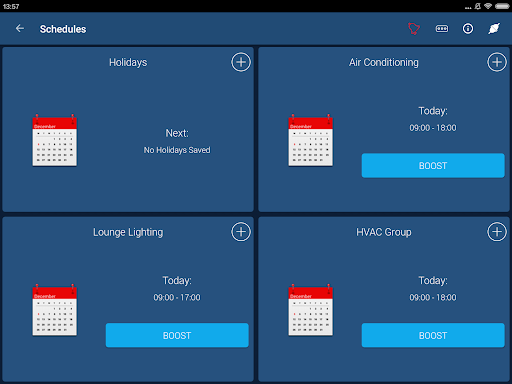Tap the Wi-Fi status icon
This screenshot has width=512, height=384.
(488, 6)
